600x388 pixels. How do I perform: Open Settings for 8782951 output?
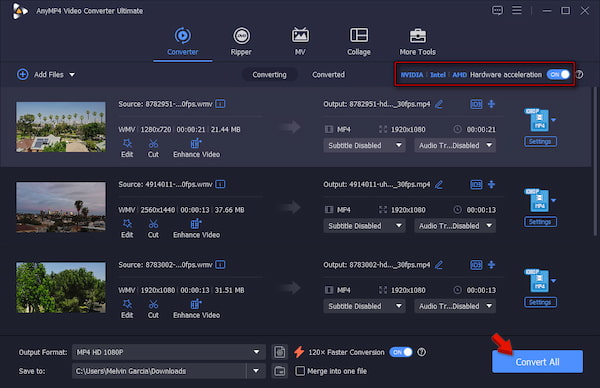(x=540, y=142)
